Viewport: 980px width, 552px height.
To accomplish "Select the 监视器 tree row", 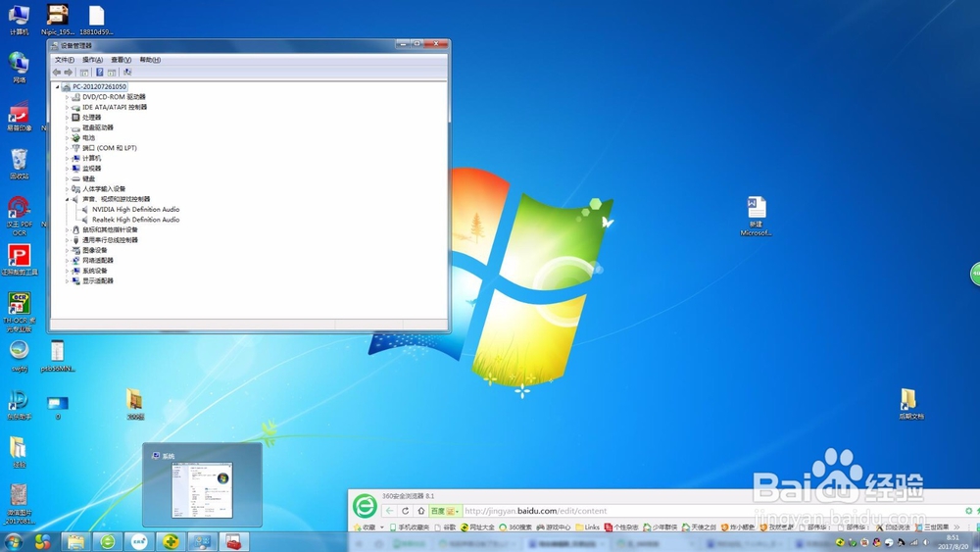I will pyautogui.click(x=86, y=169).
